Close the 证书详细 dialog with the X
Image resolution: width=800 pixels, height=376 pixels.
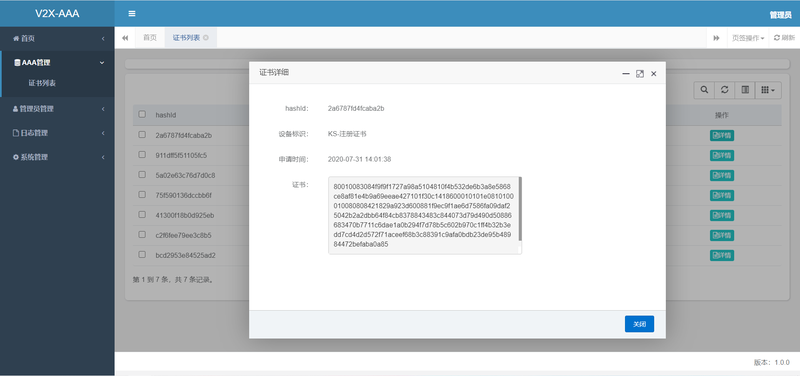(x=654, y=74)
